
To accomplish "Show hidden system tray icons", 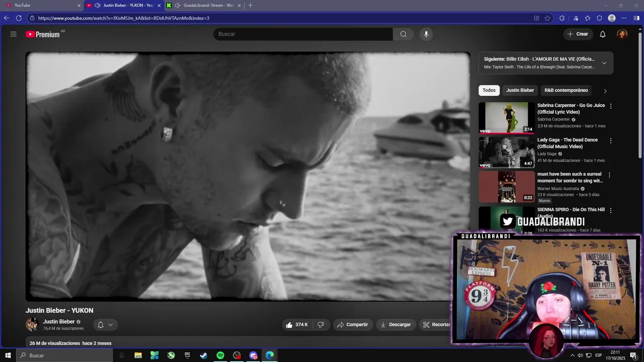I will click(x=572, y=355).
